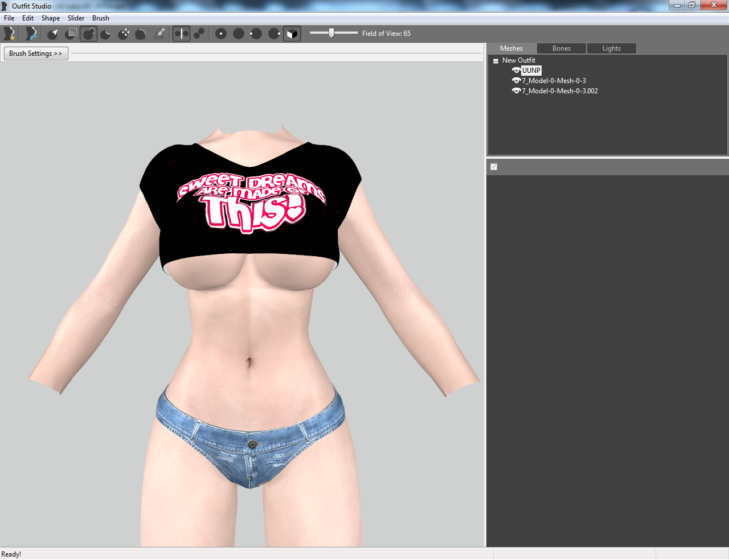Hide 7_Model-0-Mesh-0-3.002 via eye icon
The height and width of the screenshot is (560, 729).
click(x=516, y=91)
